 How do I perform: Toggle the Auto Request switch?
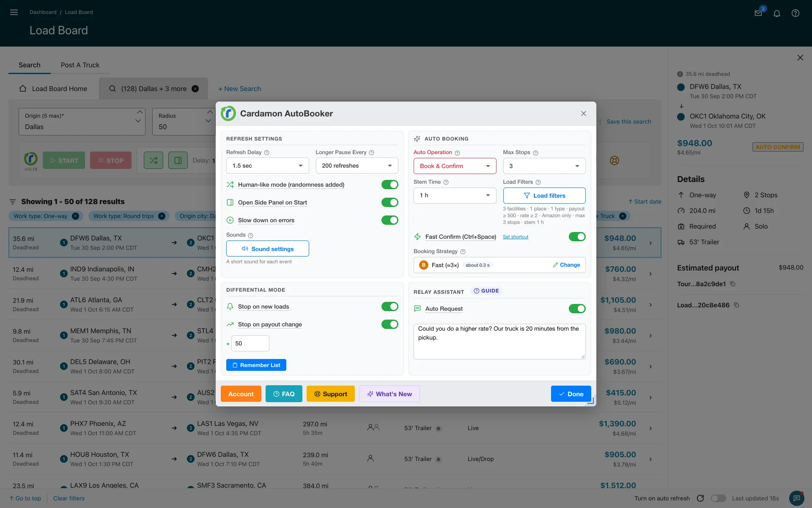tap(577, 309)
